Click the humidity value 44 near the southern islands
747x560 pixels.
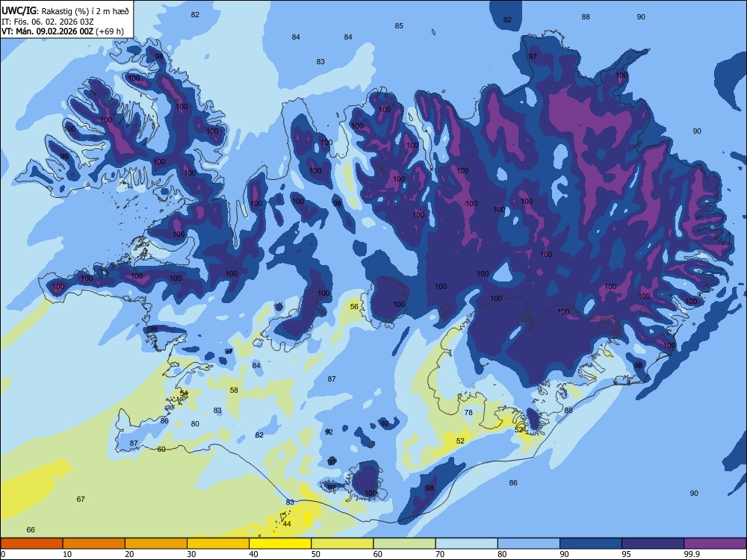[287, 524]
